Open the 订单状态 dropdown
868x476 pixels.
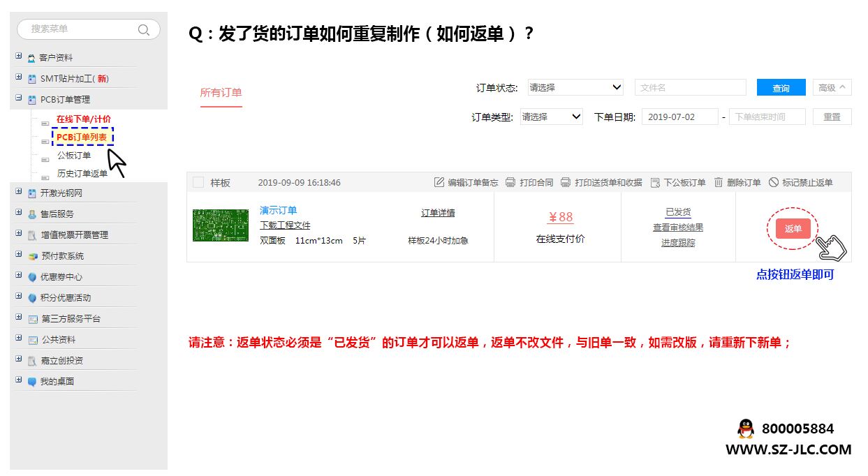coord(575,87)
